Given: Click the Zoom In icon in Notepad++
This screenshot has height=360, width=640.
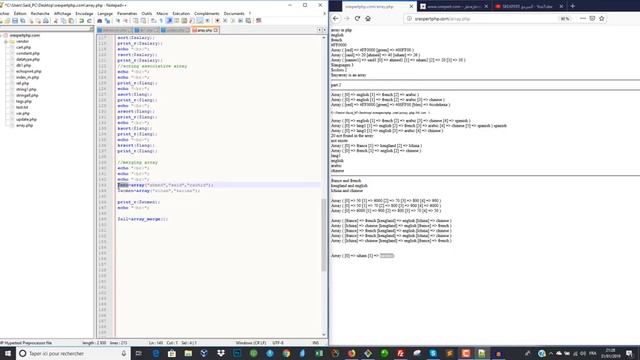Looking at the screenshot, I should tap(118, 21).
